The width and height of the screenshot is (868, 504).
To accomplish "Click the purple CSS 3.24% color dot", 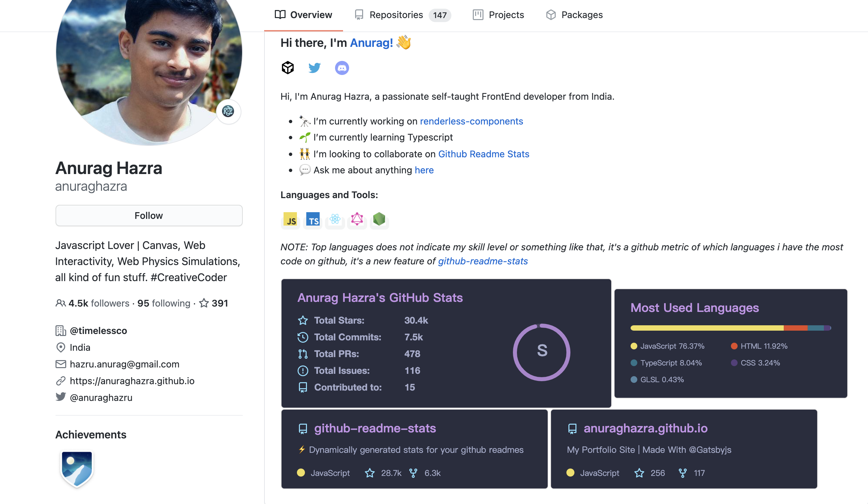I will 734,363.
